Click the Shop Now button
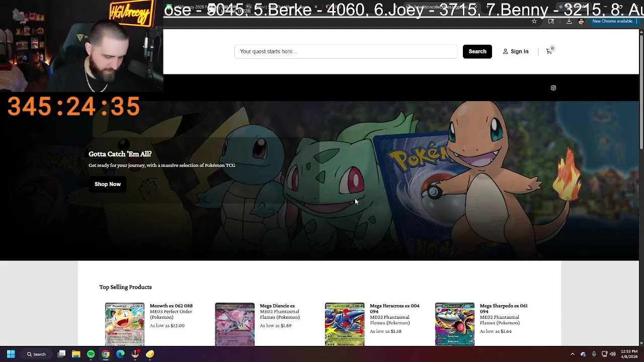Viewport: 644px width, 362px height. coord(108,184)
